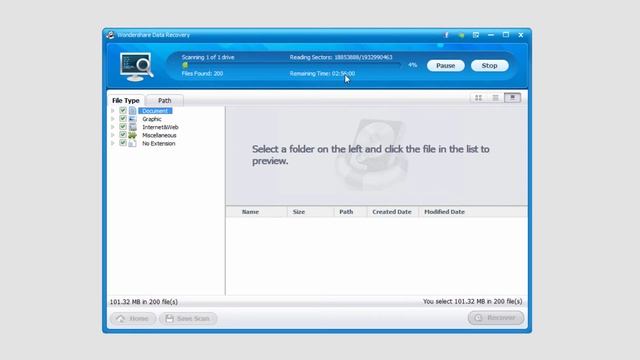Expand the Document tree node
Image resolution: width=640 pixels, height=360 pixels.
coord(113,111)
